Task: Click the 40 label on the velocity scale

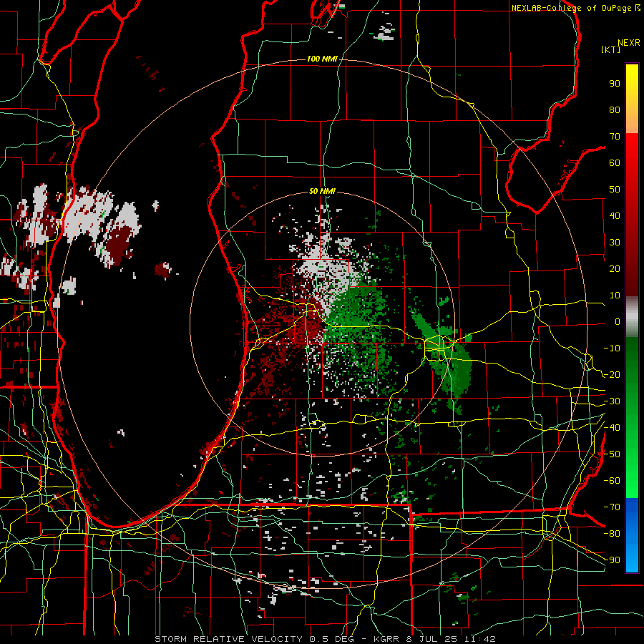Action: 615,216
